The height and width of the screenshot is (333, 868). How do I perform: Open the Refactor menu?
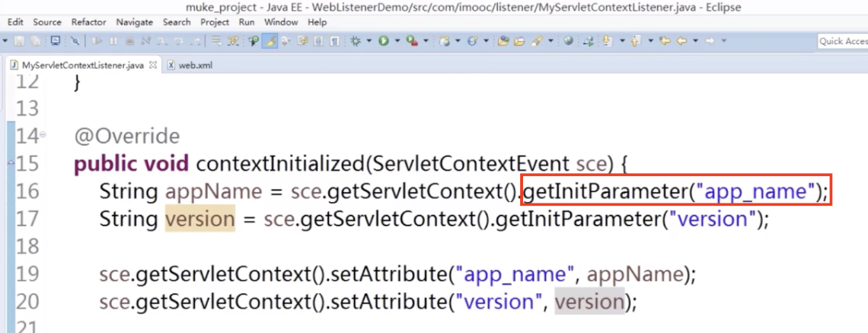pyautogui.click(x=88, y=22)
